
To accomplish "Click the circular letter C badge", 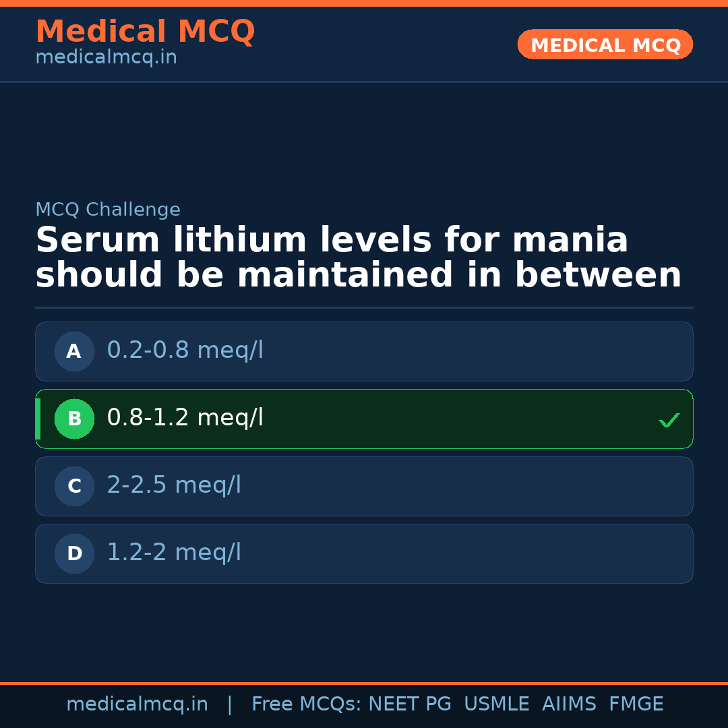I will tap(74, 486).
